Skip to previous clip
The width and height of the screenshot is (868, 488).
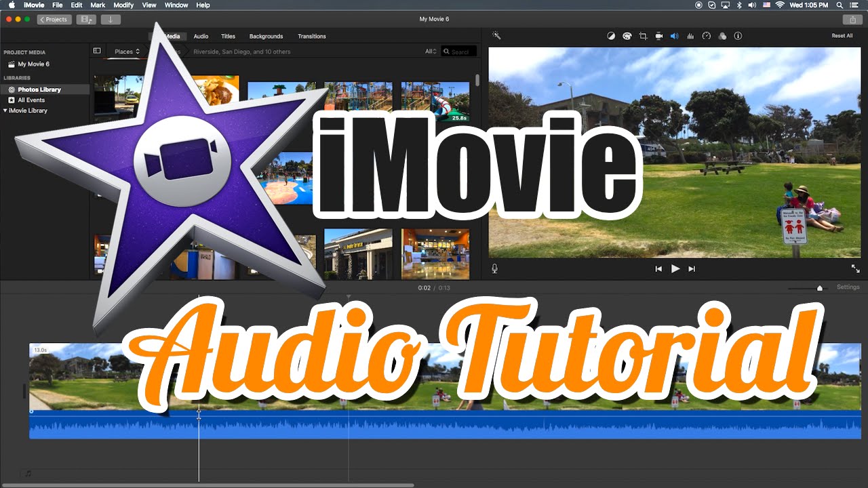coord(658,269)
